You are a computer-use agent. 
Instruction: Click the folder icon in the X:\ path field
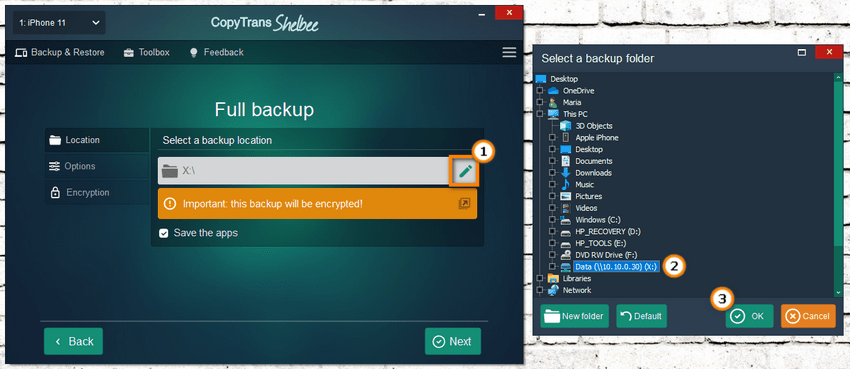(x=170, y=171)
